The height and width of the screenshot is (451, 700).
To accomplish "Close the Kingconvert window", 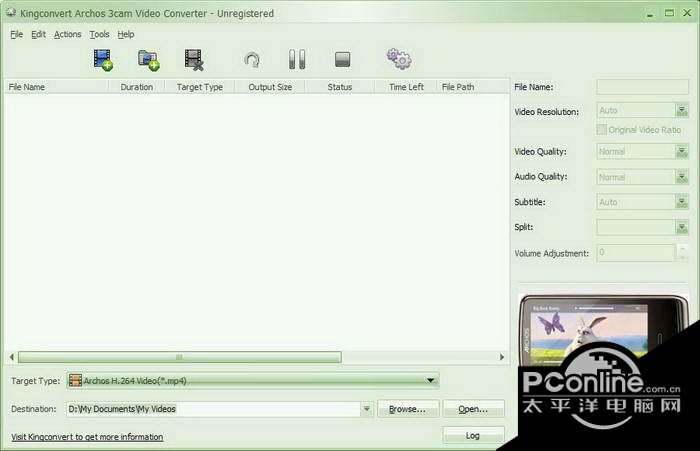I will [688, 13].
